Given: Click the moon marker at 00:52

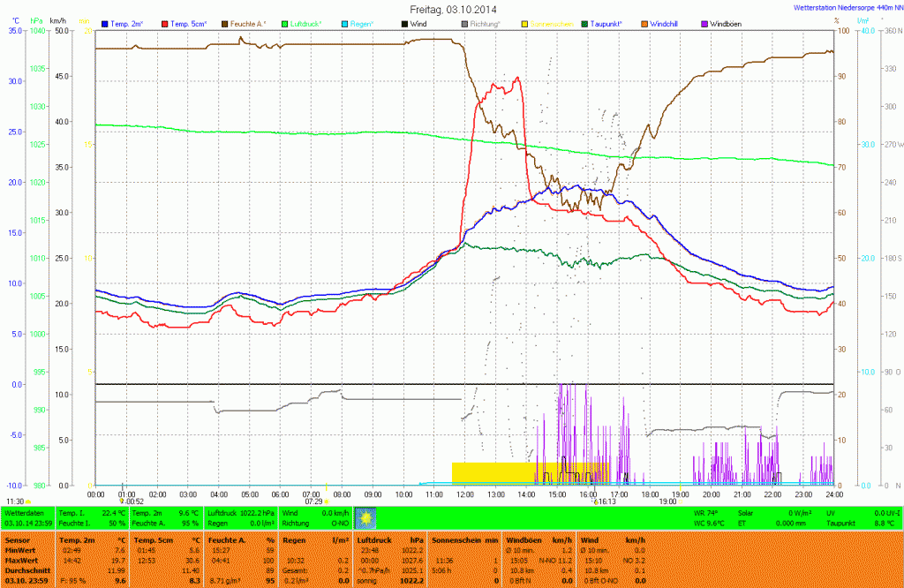Looking at the screenshot, I should 123,501.
